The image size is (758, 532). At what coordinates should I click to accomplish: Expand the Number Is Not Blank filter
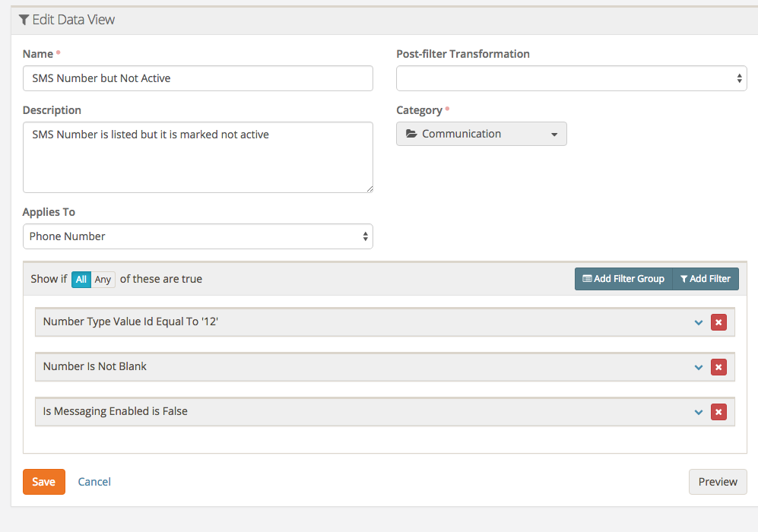pyautogui.click(x=699, y=367)
